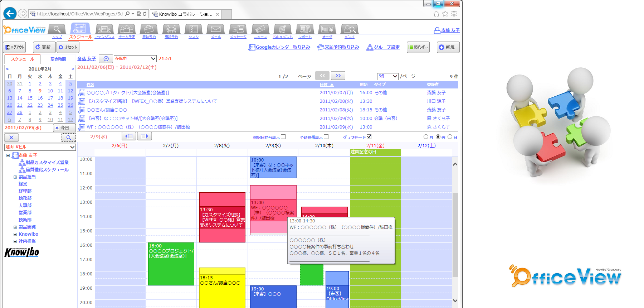
Task: Select 月 view radio button
Action: pos(426,137)
